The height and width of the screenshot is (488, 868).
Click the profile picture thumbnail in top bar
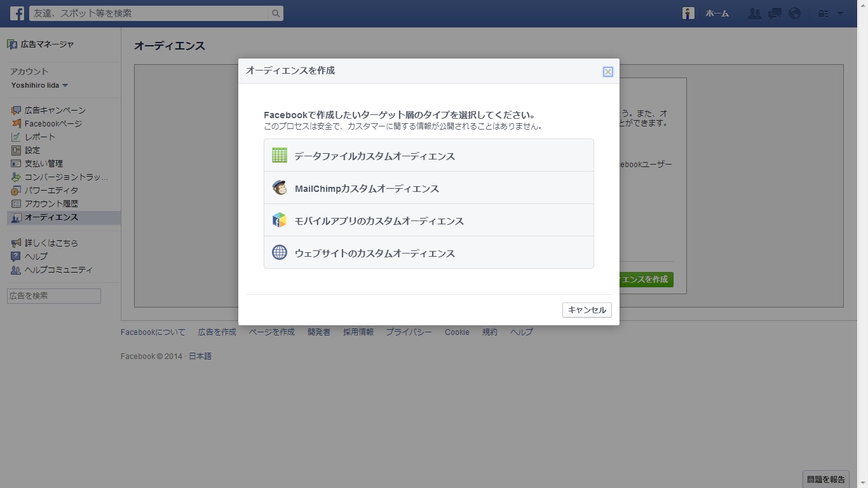(x=688, y=13)
